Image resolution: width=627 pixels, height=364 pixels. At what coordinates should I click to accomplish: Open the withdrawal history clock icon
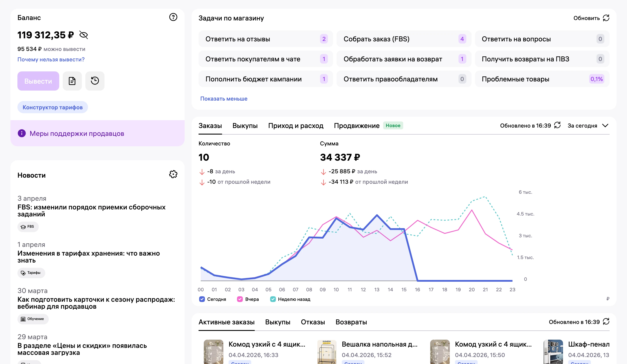coord(95,81)
